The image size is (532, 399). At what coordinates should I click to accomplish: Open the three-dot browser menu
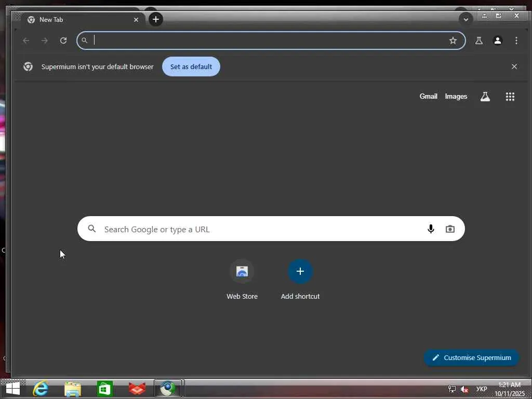point(516,41)
